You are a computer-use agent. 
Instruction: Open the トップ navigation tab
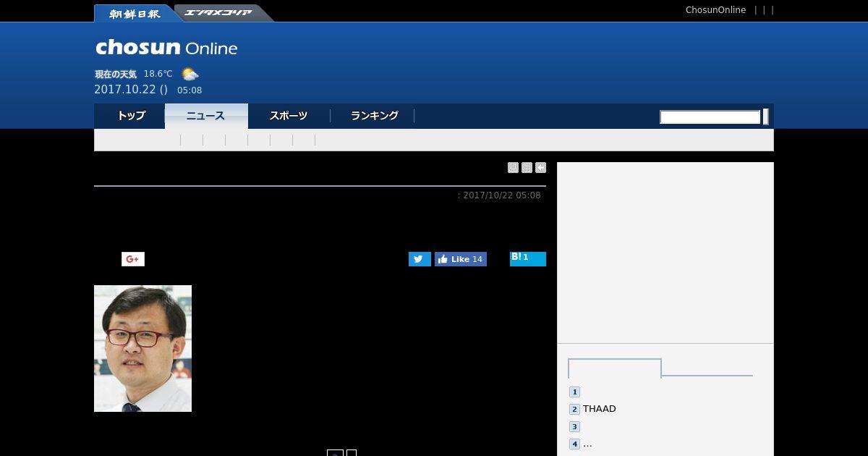pyautogui.click(x=131, y=116)
